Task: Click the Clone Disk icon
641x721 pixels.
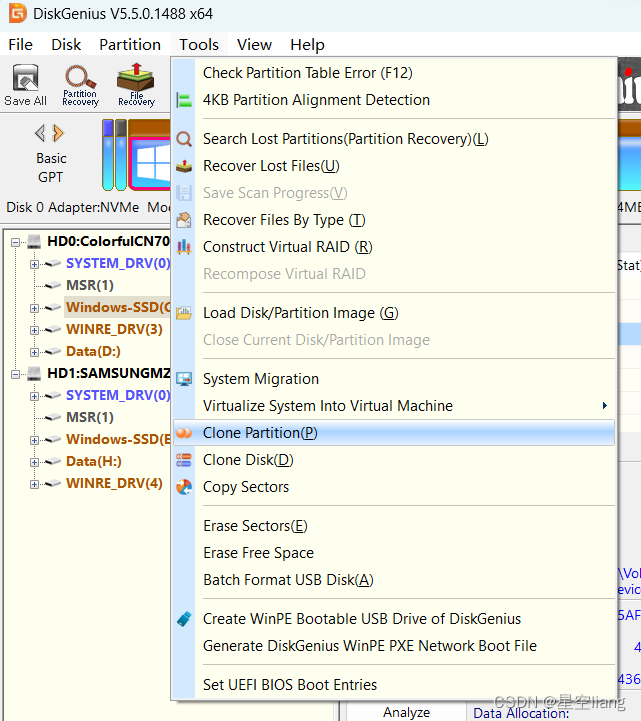Action: point(184,460)
